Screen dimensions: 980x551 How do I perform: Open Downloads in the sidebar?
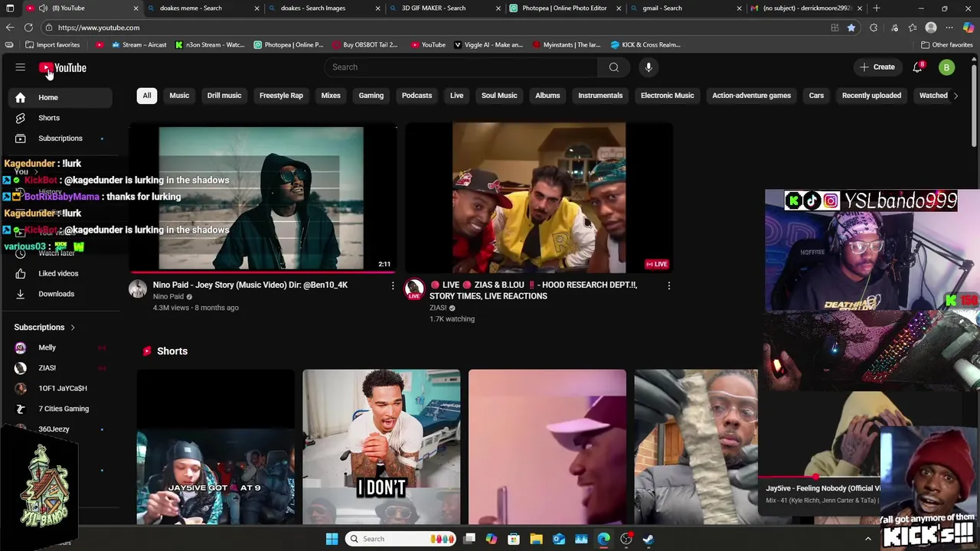(60, 294)
